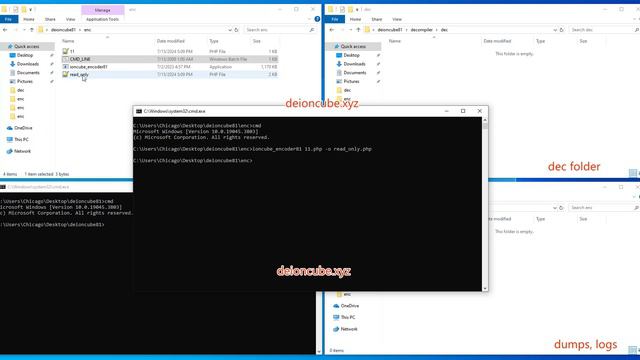
Task: Open recent locations dropdown in the enc window
Action: click(x=24, y=30)
